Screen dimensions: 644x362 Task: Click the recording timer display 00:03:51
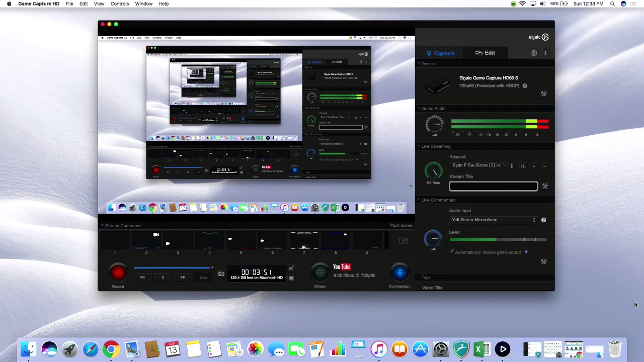(x=257, y=272)
